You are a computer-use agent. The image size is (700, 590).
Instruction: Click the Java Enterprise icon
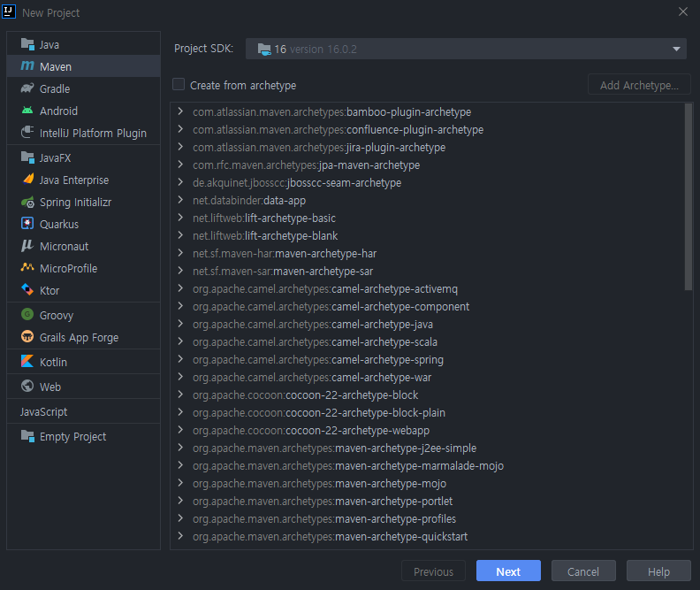[27, 180]
